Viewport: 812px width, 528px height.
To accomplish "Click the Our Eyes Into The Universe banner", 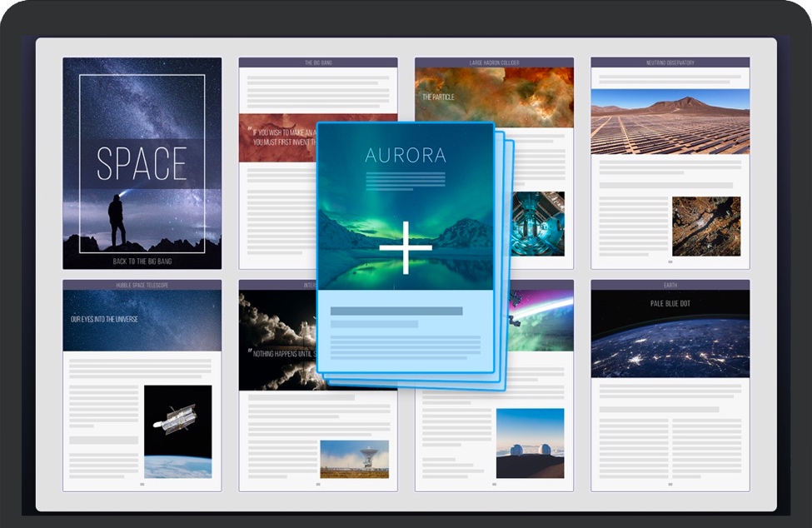I will pos(142,321).
